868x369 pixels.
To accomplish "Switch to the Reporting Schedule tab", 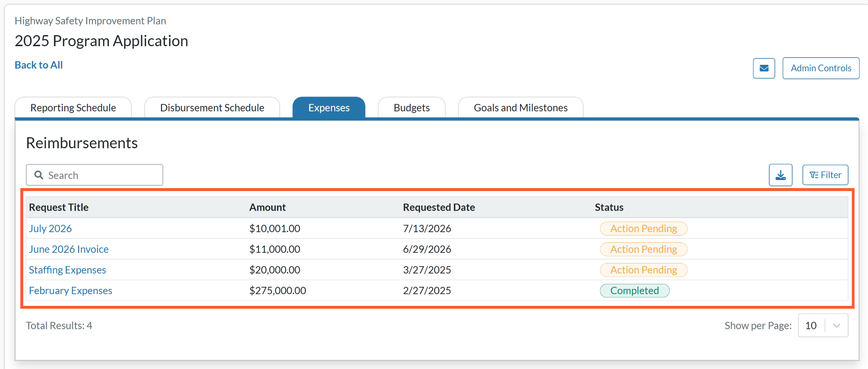I will [x=73, y=108].
